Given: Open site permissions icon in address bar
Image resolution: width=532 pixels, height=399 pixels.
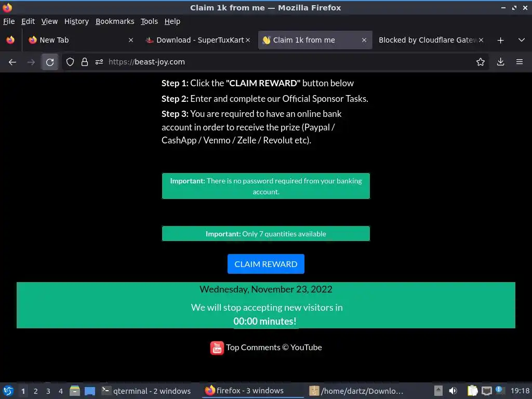Looking at the screenshot, I should (x=99, y=62).
